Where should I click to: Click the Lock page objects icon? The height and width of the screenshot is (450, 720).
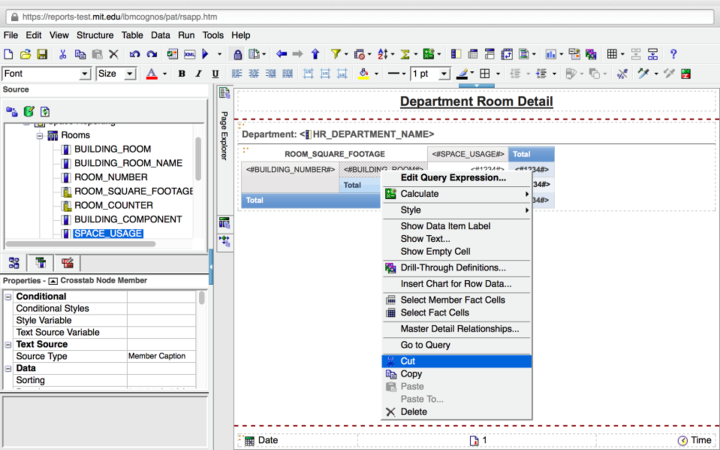pyautogui.click(x=237, y=54)
